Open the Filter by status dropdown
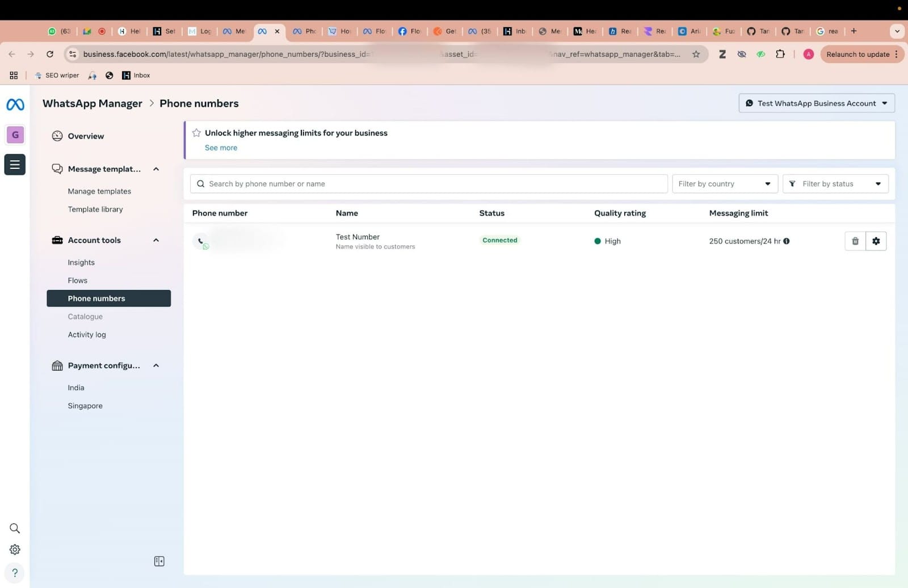 [x=835, y=184]
